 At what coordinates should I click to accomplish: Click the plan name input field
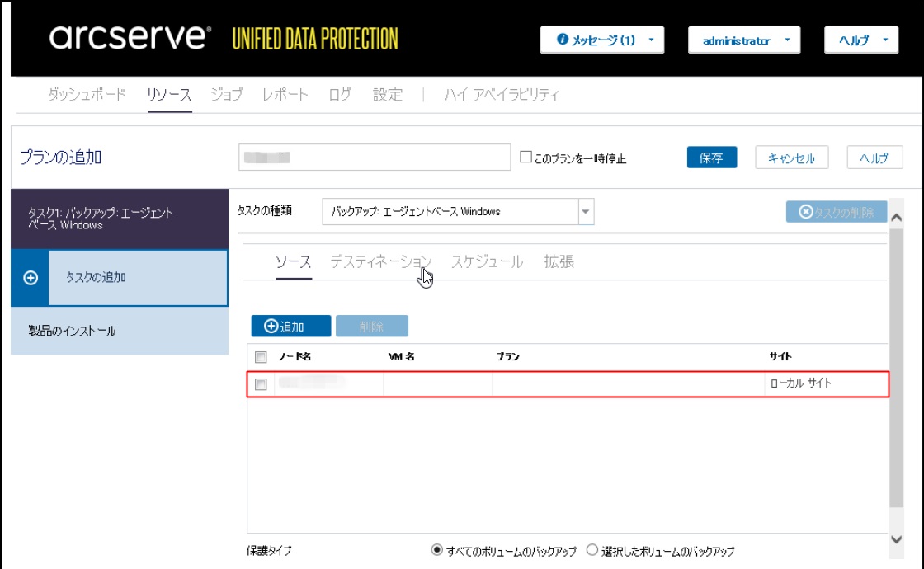coord(375,158)
